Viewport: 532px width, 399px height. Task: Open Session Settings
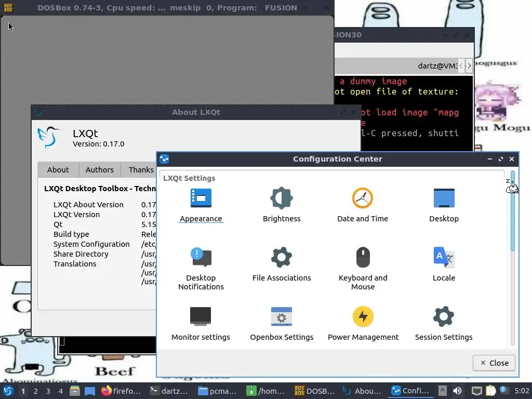(x=444, y=323)
